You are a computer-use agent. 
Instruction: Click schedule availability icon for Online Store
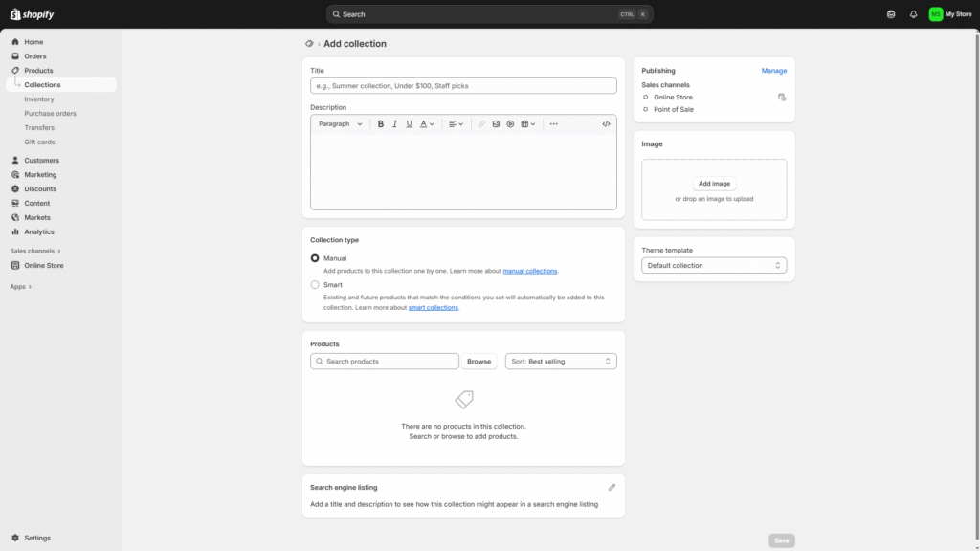point(782,98)
